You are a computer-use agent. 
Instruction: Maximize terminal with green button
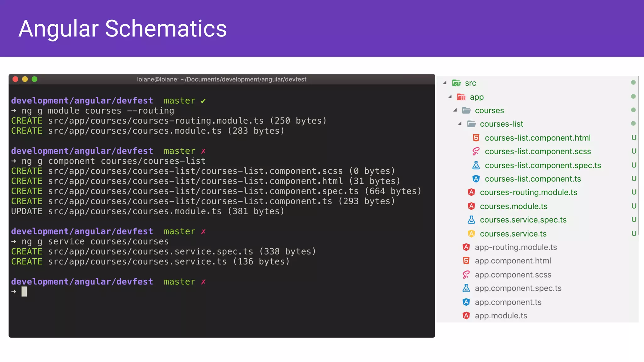[x=35, y=79]
